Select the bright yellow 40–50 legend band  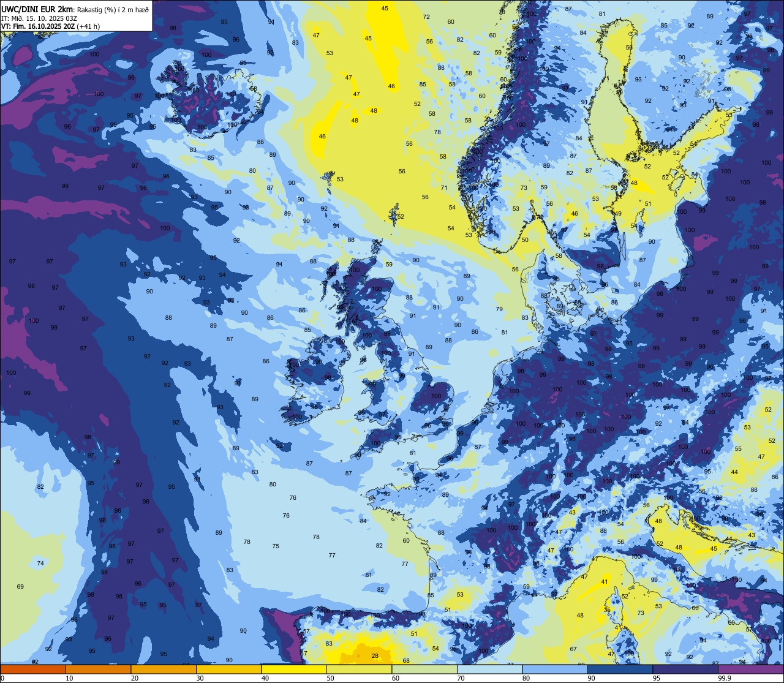point(294,669)
